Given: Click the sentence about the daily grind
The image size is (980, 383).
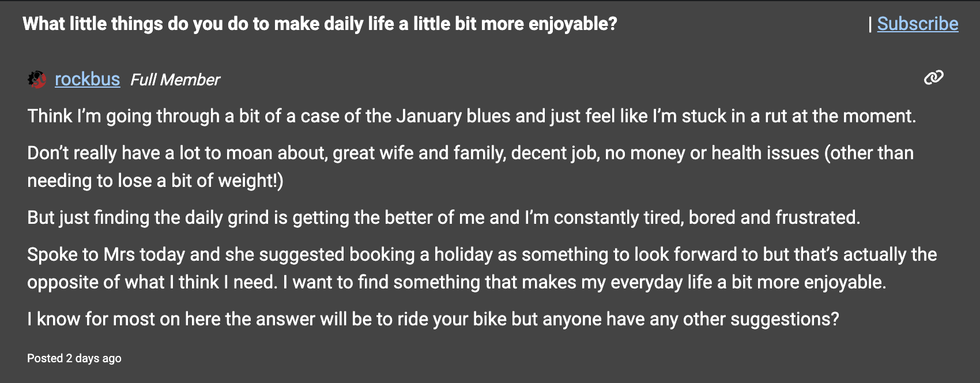Looking at the screenshot, I should click(x=443, y=217).
